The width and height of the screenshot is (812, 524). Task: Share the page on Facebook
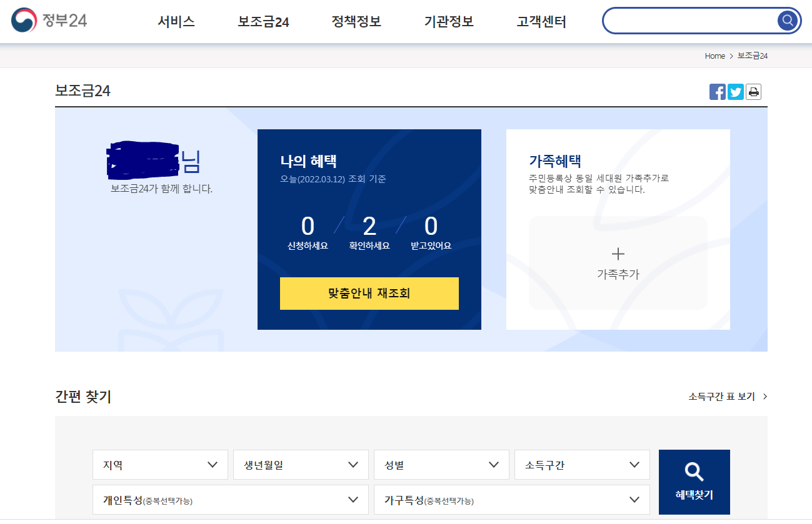[x=718, y=92]
